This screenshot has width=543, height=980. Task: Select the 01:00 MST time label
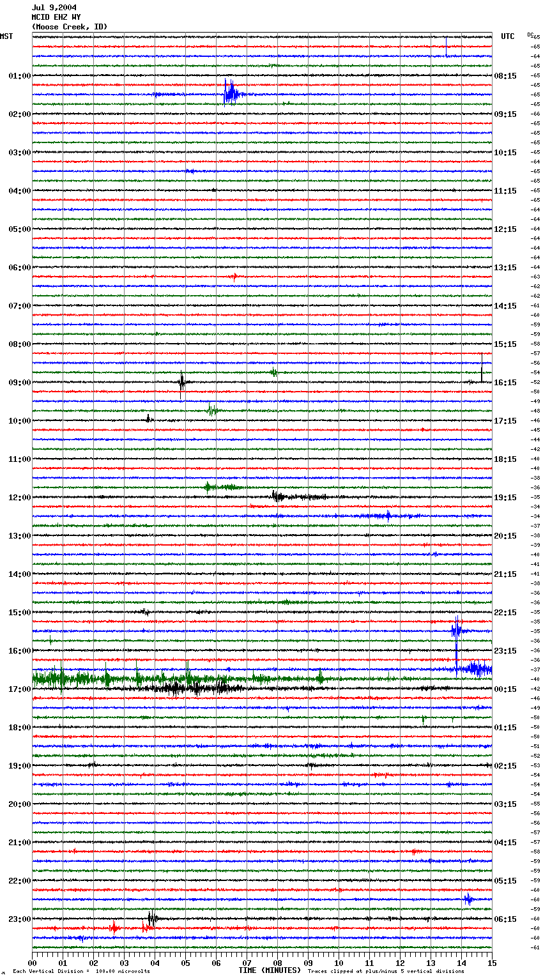pos(20,76)
